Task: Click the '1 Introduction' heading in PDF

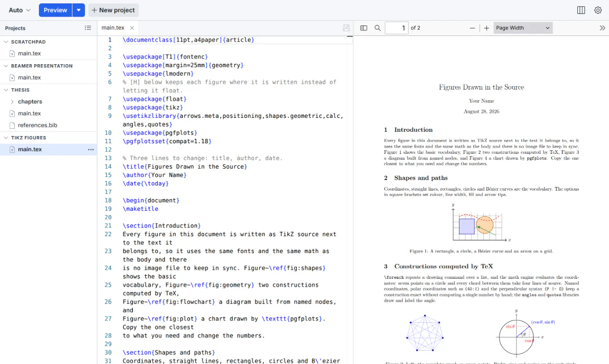Action: click(x=408, y=130)
